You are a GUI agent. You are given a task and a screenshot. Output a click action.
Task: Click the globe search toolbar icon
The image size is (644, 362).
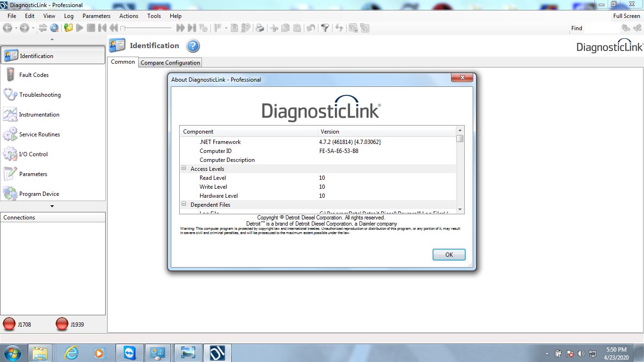(x=54, y=28)
